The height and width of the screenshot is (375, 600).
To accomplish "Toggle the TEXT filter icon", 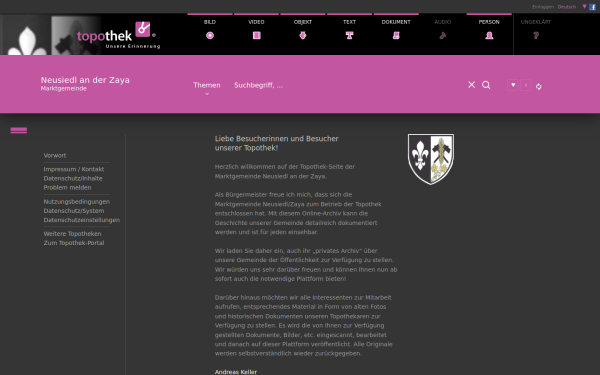I will click(x=349, y=36).
